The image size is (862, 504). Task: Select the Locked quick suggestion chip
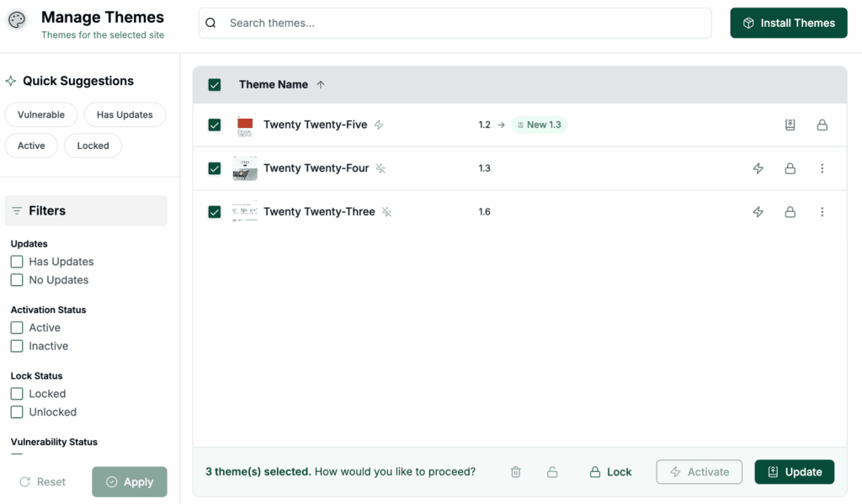93,146
